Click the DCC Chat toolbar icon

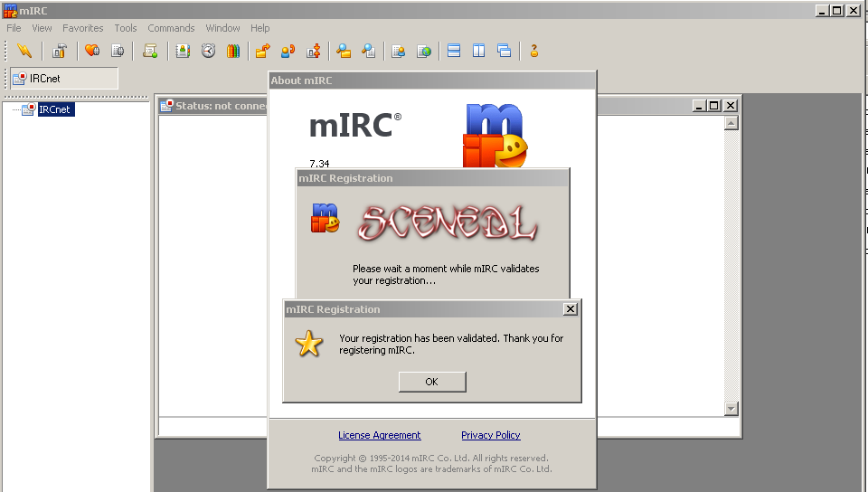coord(288,51)
